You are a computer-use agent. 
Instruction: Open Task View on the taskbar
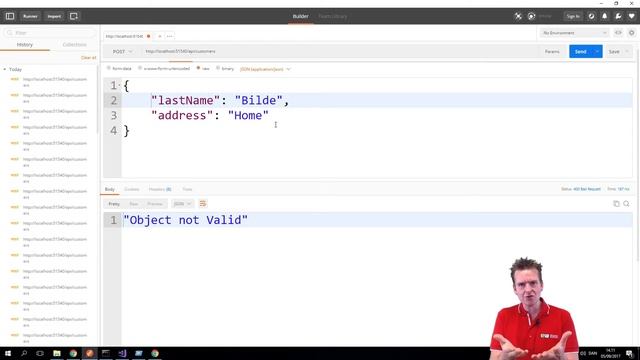(x=40, y=353)
